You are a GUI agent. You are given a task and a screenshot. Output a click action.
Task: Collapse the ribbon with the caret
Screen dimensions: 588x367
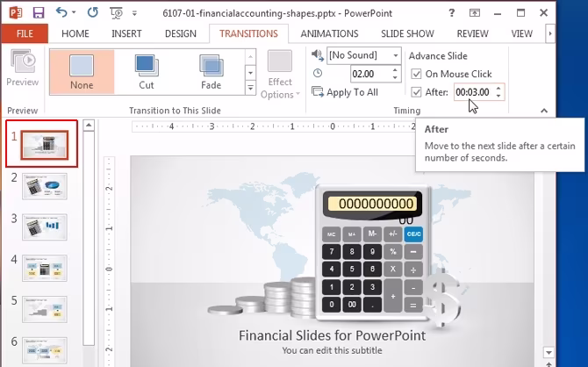pos(544,111)
